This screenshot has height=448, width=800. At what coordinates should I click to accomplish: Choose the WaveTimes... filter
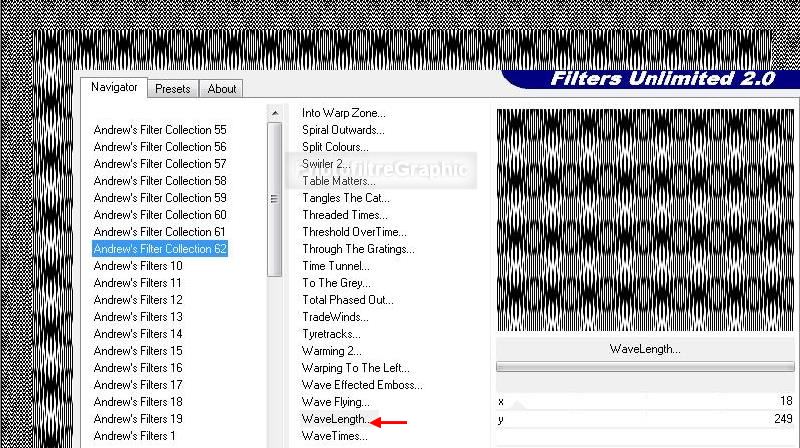click(x=335, y=436)
